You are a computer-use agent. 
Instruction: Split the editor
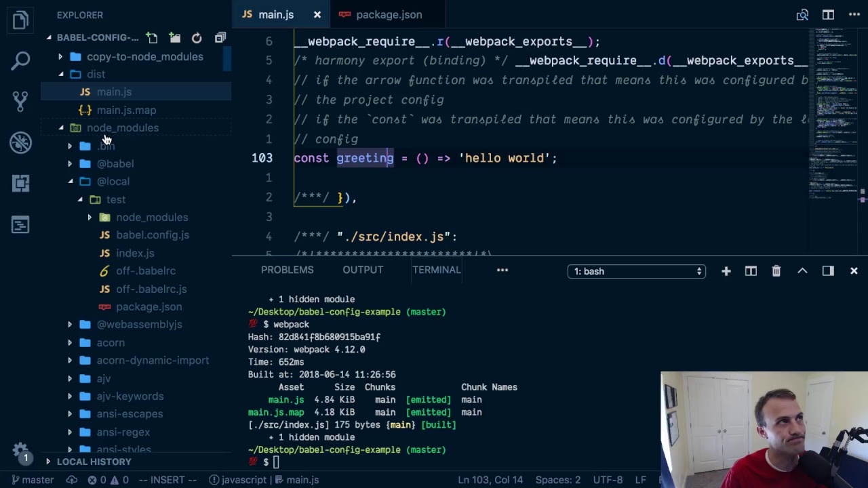click(x=828, y=14)
